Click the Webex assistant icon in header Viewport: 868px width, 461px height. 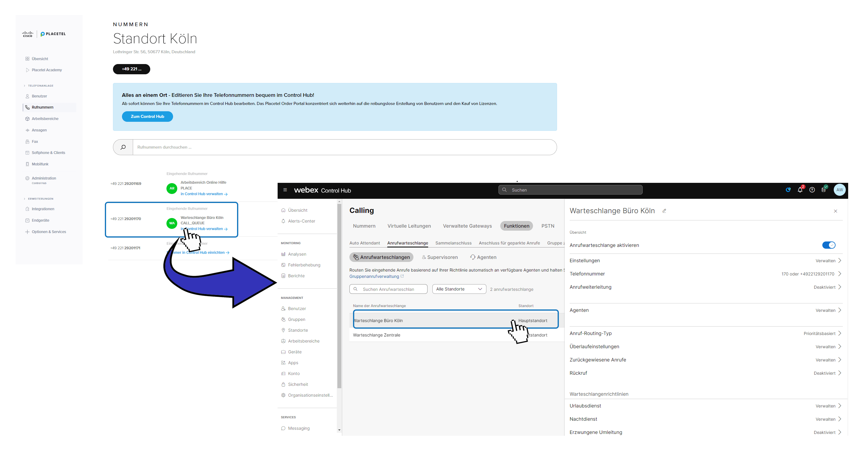coord(788,190)
